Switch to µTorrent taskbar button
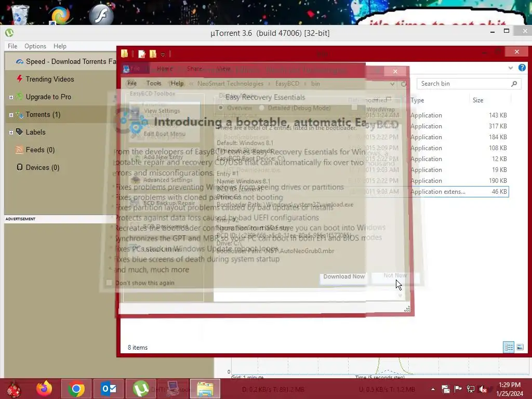Viewport: 532px width, 399px height. tap(140, 389)
